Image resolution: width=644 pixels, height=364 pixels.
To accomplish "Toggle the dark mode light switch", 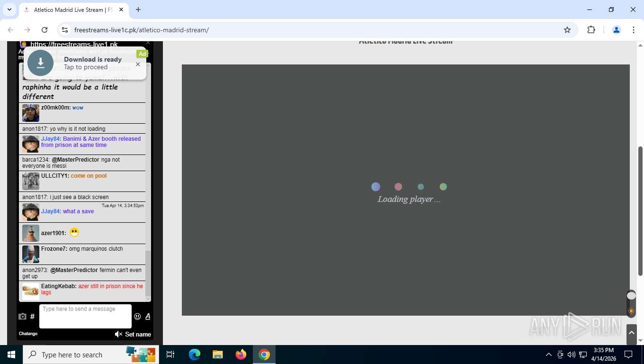I will 631,304.
